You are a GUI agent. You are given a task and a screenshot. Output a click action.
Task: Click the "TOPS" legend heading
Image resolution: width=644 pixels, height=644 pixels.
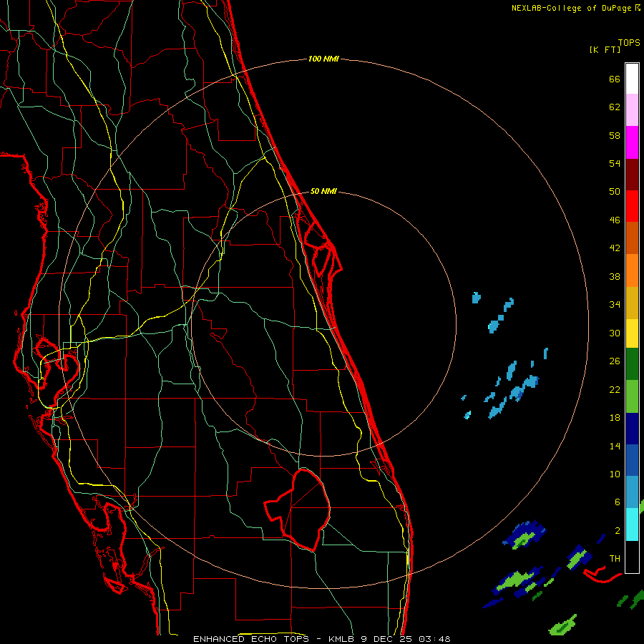629,42
